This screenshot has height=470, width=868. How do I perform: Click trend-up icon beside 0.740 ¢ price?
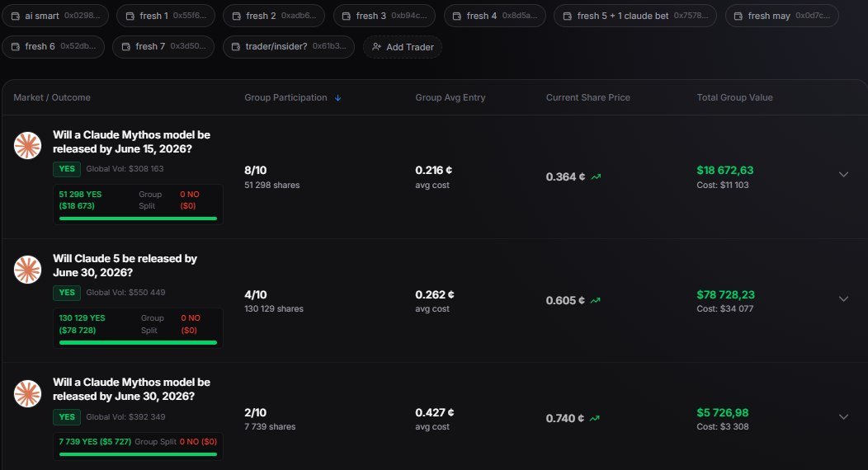click(595, 419)
